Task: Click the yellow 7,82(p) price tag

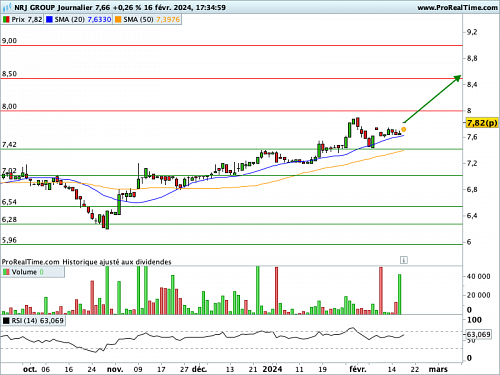Action: (x=482, y=123)
